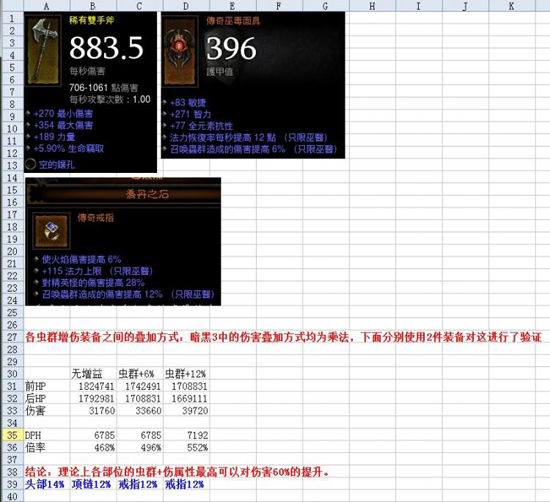
Task: Select cell containing 虫群+12%
Action: (186, 374)
